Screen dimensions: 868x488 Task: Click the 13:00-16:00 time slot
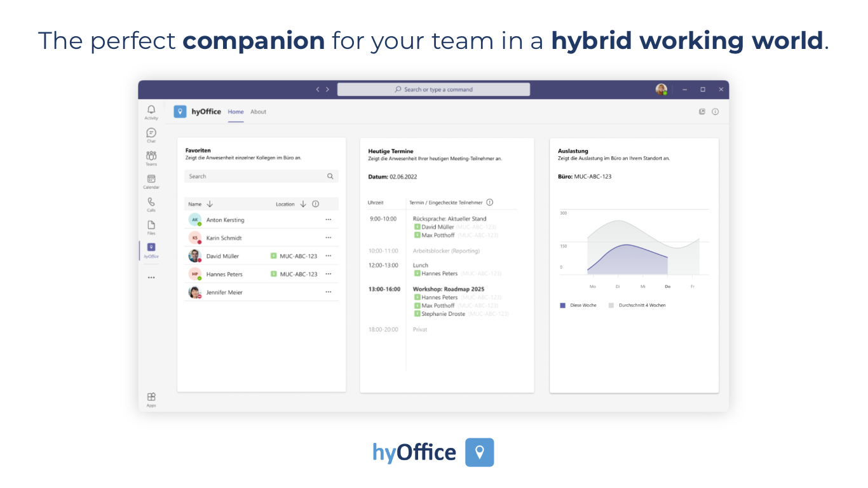[384, 289]
